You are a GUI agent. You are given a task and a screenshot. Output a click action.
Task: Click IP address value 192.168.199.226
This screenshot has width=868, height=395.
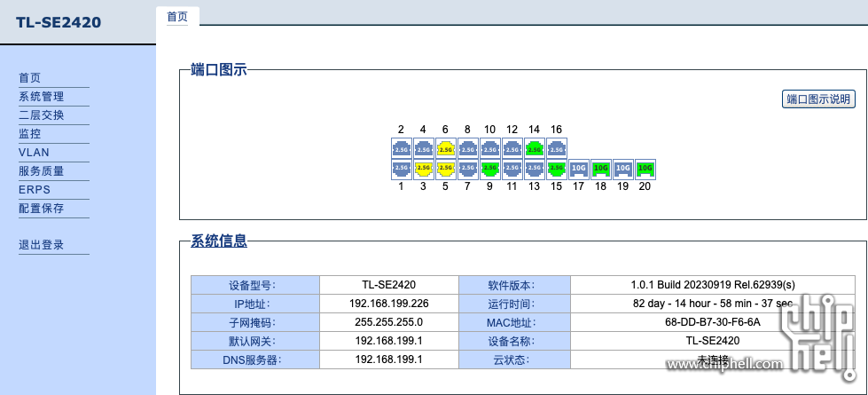389,304
